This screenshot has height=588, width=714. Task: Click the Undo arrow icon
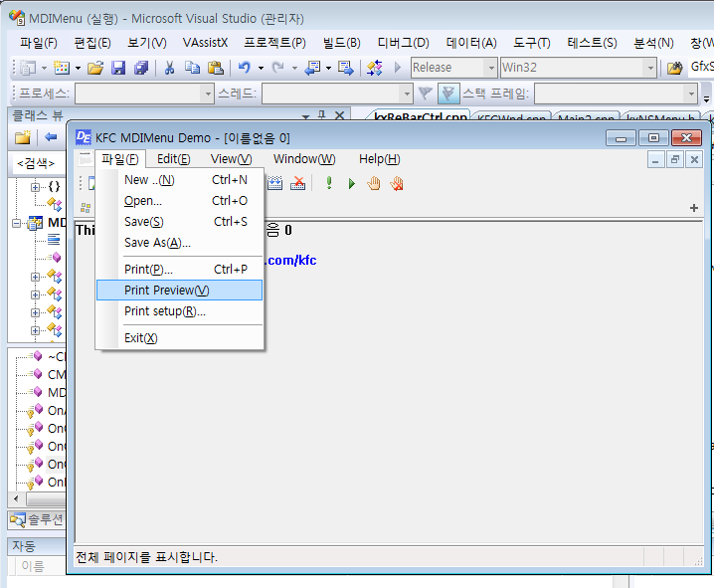tap(245, 68)
